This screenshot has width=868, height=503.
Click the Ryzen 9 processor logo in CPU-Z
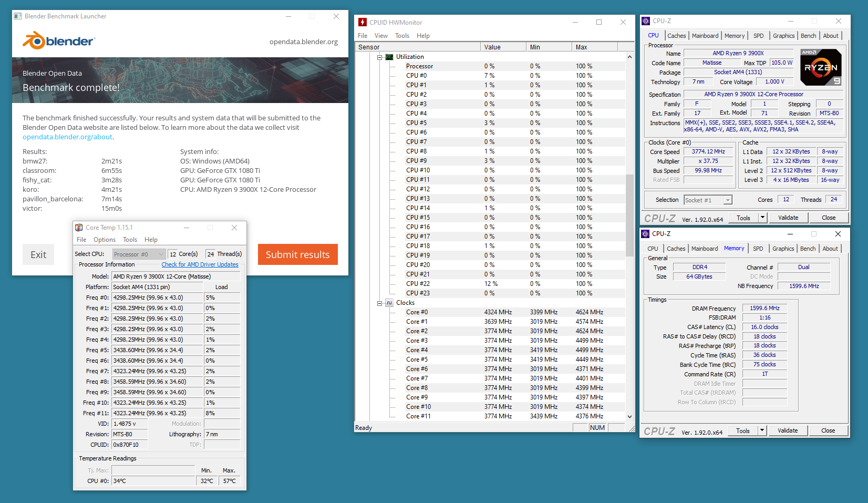point(821,67)
